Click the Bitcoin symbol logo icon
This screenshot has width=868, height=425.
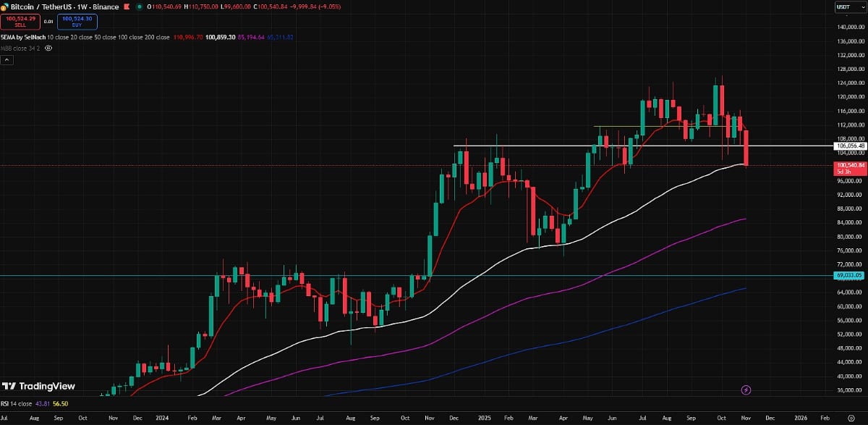[x=5, y=7]
